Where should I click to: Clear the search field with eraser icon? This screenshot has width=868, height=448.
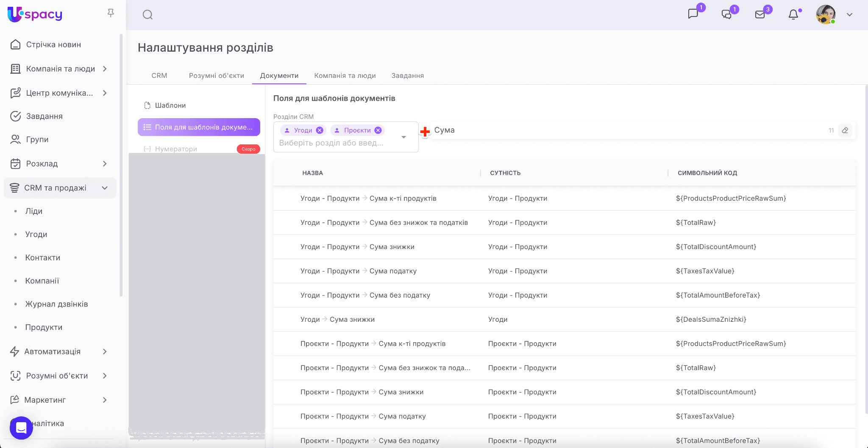click(845, 130)
